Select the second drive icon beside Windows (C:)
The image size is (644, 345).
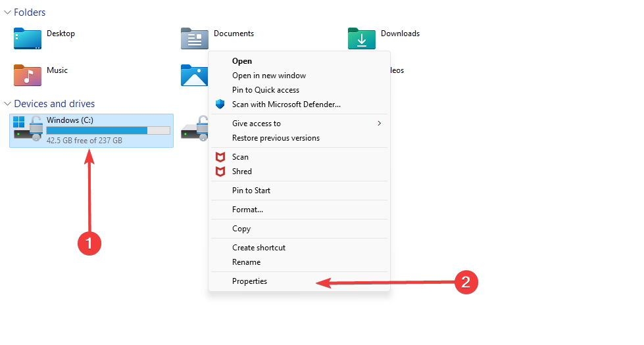[x=195, y=128]
